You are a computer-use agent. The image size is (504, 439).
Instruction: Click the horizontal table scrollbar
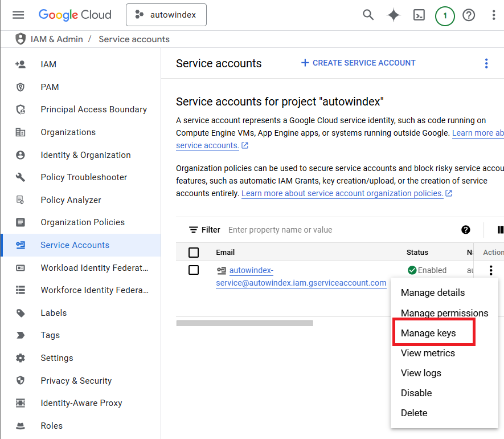244,323
